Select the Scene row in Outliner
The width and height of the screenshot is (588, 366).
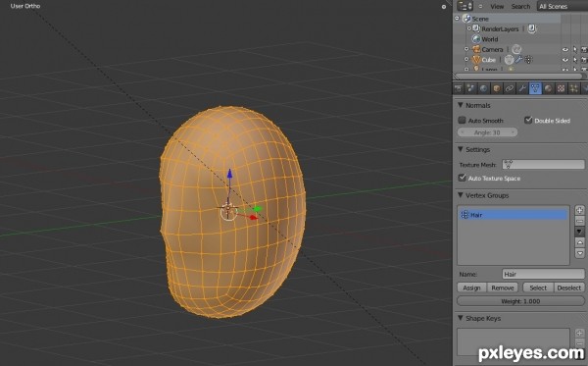(480, 19)
